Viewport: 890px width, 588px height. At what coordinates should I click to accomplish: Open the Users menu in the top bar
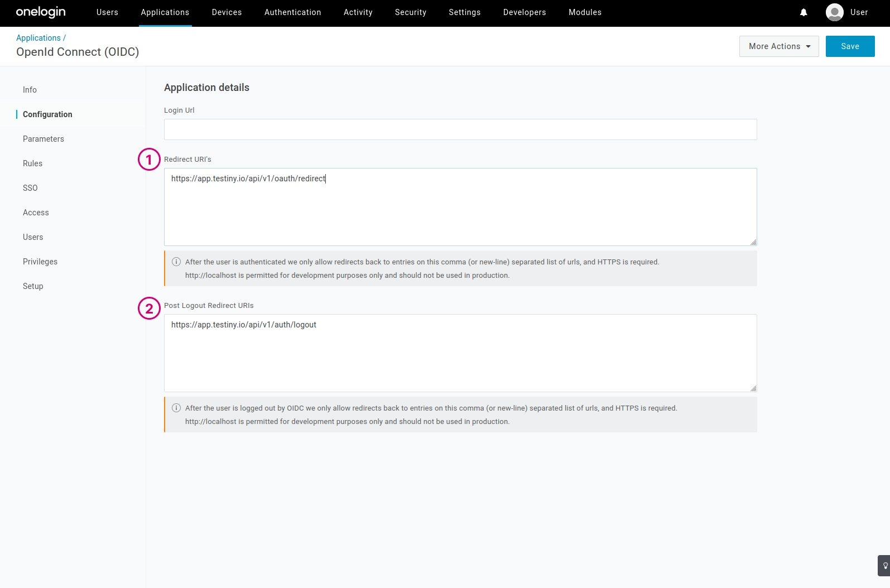[107, 12]
